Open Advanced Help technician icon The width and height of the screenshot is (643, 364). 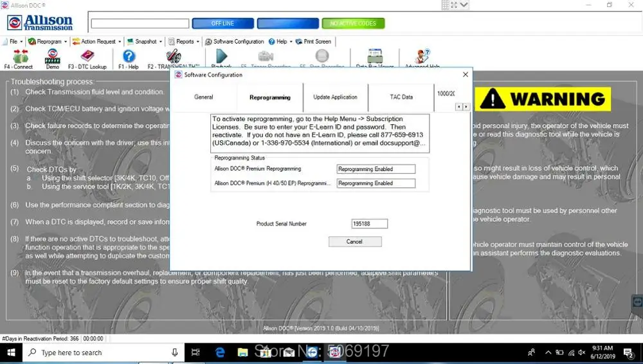(x=422, y=56)
